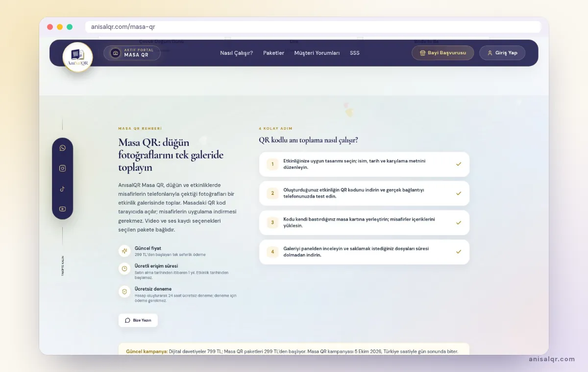Click the Giriş Yap button

pyautogui.click(x=502, y=53)
